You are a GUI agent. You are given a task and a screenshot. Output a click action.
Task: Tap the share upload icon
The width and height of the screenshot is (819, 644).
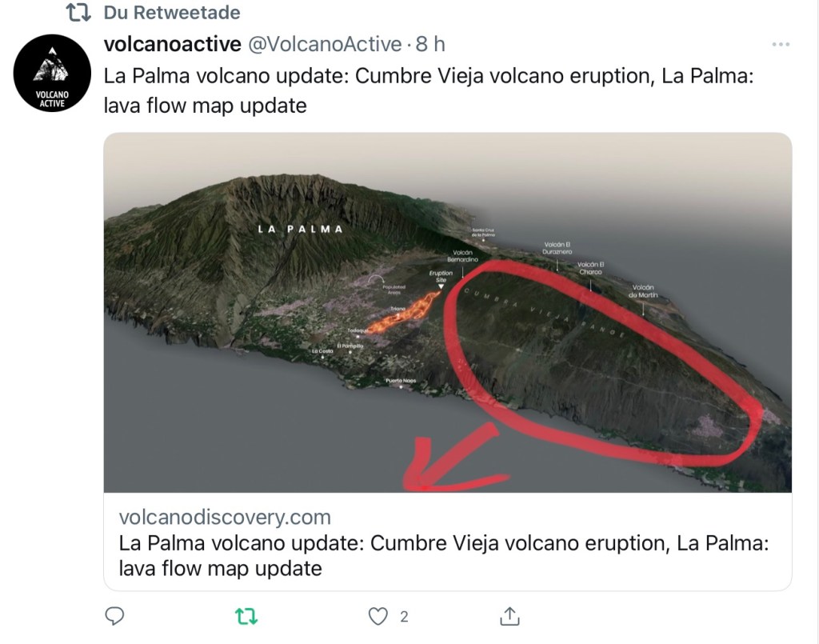(x=509, y=616)
